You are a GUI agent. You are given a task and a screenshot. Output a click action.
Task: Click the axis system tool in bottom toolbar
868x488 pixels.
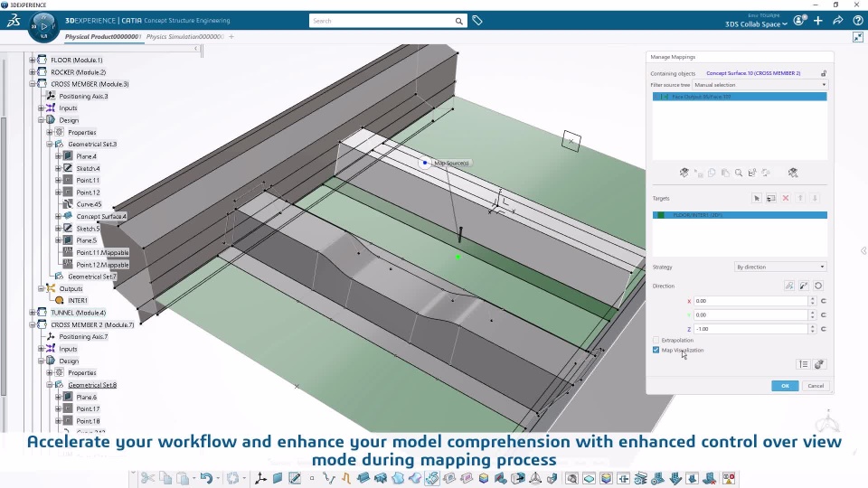260,479
